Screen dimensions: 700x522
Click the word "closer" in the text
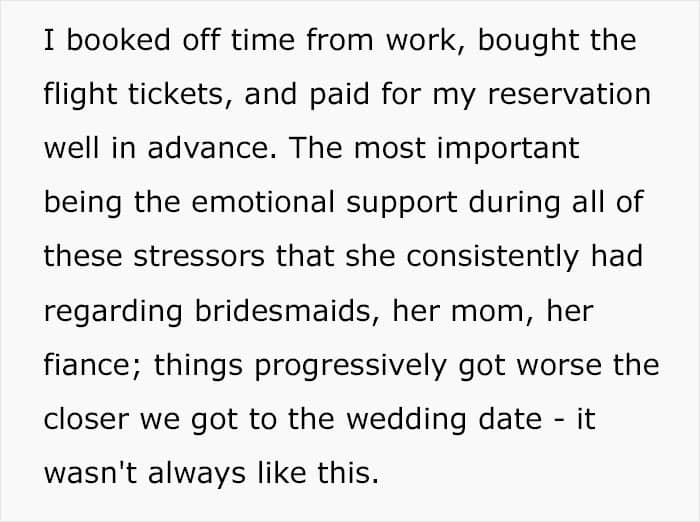tap(87, 418)
